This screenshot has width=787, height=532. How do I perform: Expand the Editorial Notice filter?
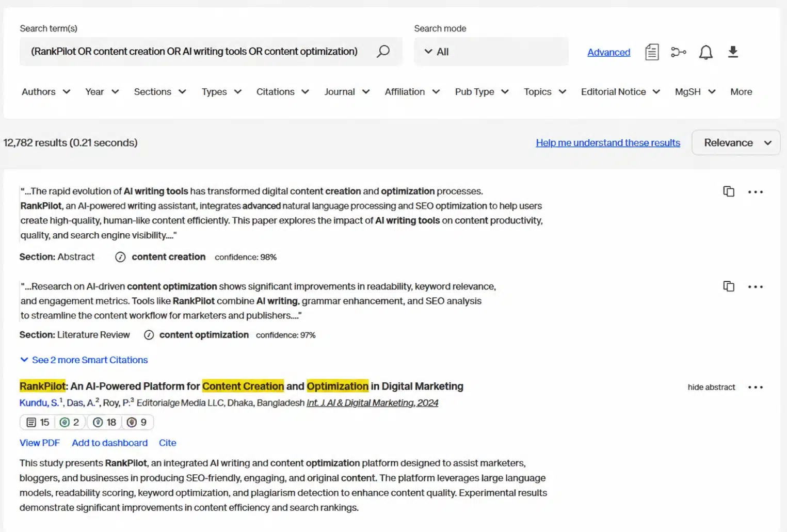pos(621,92)
